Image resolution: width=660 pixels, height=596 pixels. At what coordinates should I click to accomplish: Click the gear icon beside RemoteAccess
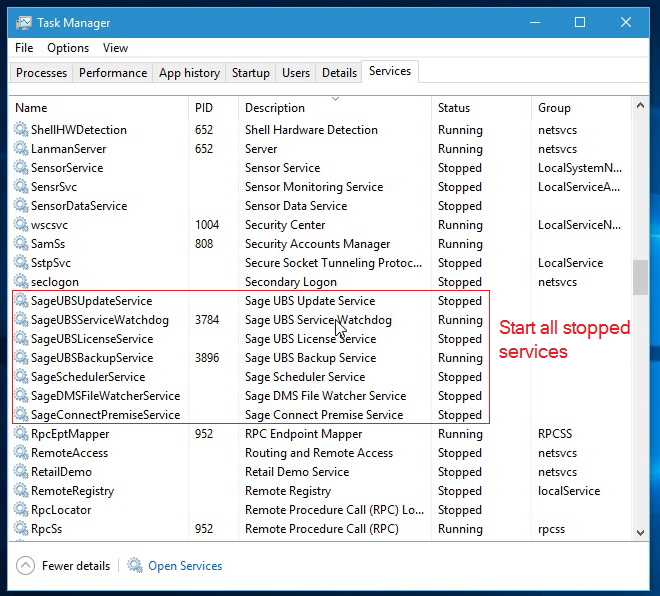(x=21, y=452)
